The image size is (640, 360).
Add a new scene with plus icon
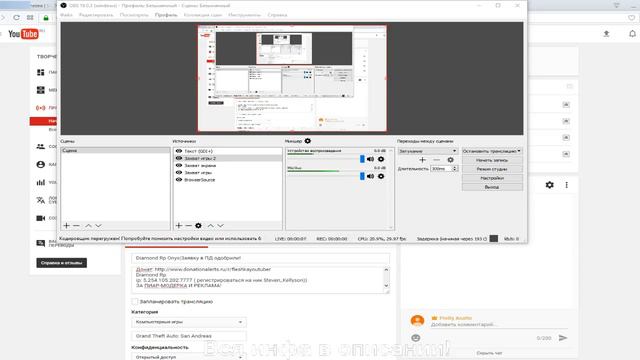tap(67, 225)
